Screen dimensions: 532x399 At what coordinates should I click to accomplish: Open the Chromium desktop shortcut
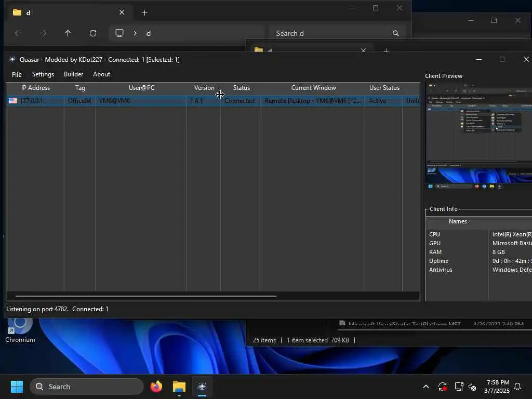pos(20,330)
